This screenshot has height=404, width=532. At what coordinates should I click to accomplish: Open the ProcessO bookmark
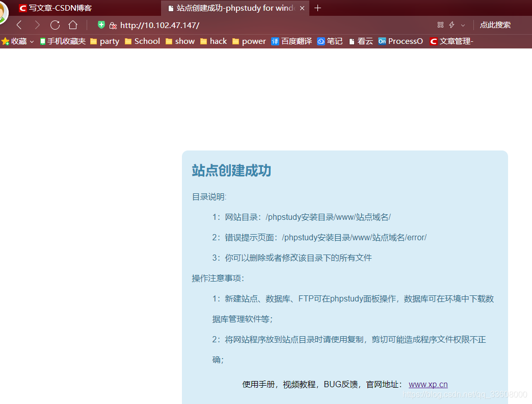[401, 41]
